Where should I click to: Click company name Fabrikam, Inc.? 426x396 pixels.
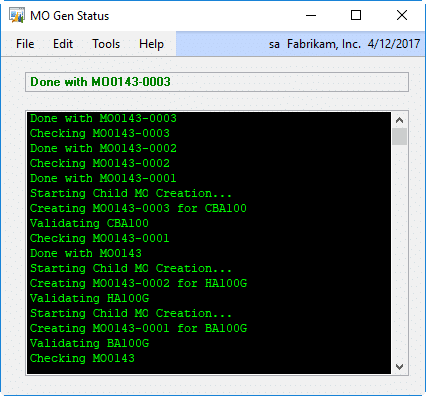324,44
